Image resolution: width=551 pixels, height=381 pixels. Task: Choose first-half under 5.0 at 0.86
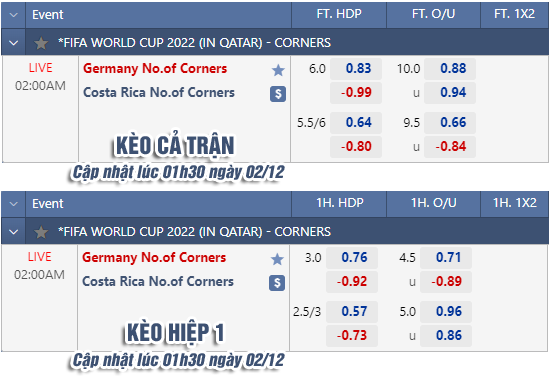[446, 336]
